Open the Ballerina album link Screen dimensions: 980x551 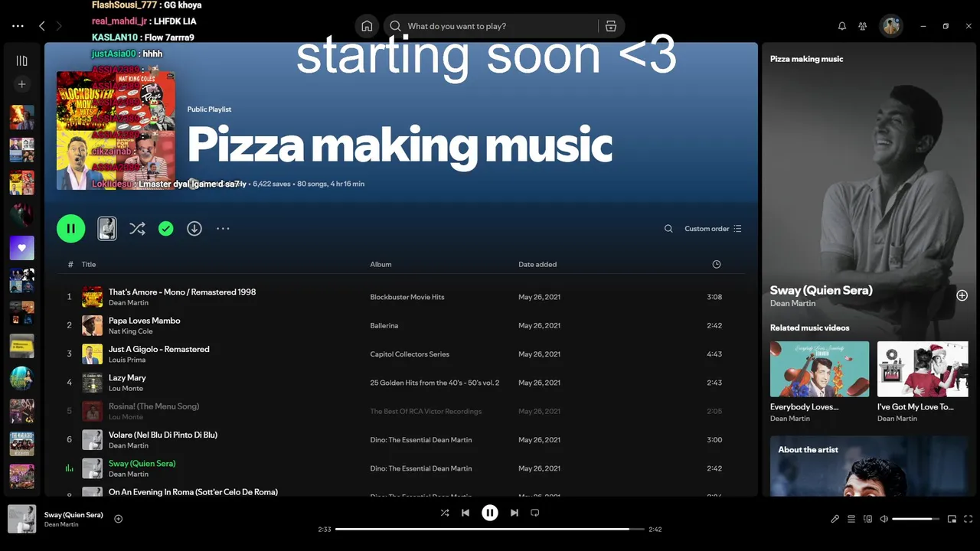point(384,325)
